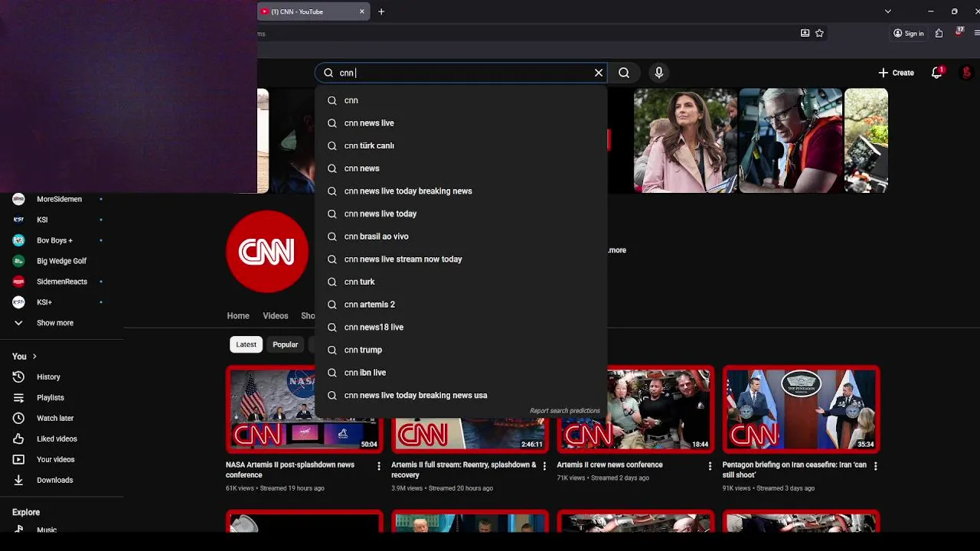Close the CNN - YouTube tab
The width and height of the screenshot is (980, 551).
(362, 11)
